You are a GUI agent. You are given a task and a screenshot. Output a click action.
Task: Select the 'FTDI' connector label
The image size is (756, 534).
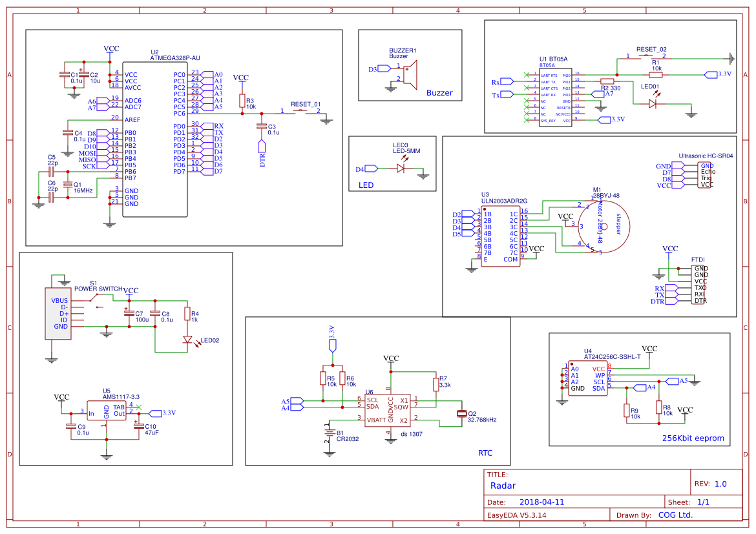(698, 260)
